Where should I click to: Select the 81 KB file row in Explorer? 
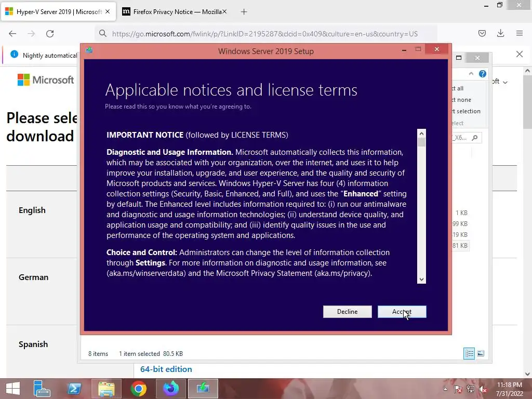(460, 245)
